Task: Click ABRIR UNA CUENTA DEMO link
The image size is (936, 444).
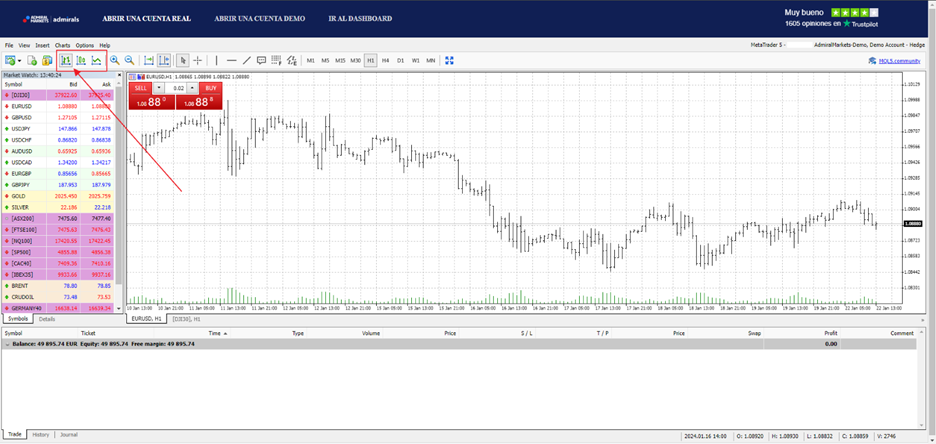Action: 260,18
